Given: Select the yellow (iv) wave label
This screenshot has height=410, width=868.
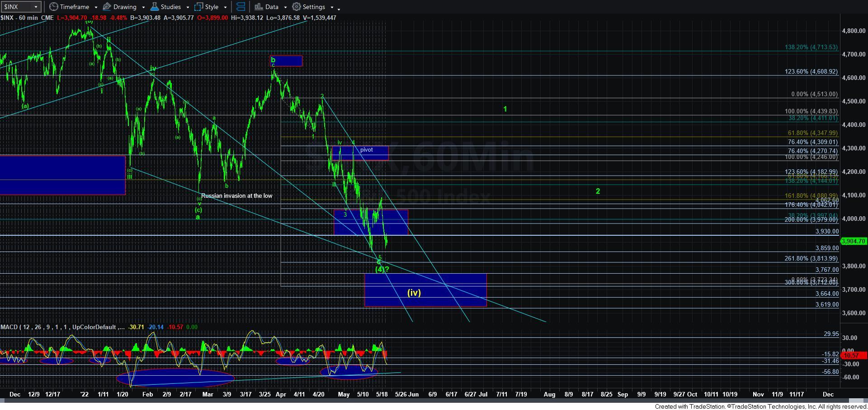Looking at the screenshot, I should [414, 292].
